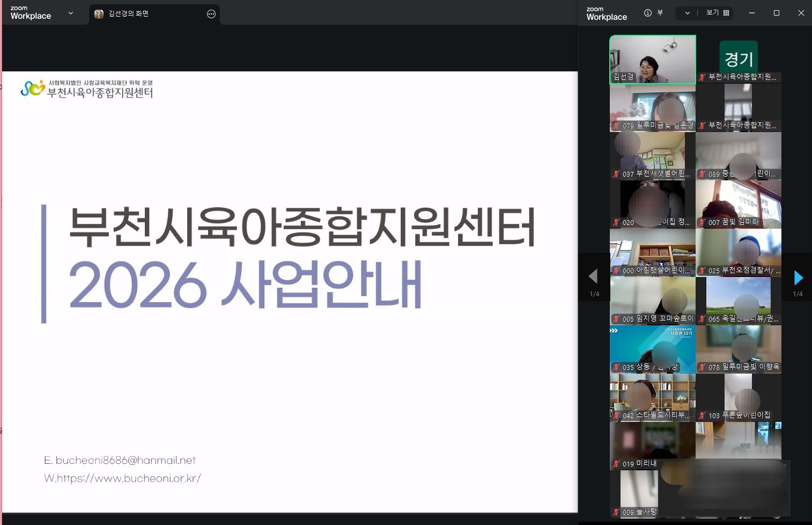The height and width of the screenshot is (525, 812).
Task: Click muted mic icon on 019 미리내 tile
Action: coord(616,464)
